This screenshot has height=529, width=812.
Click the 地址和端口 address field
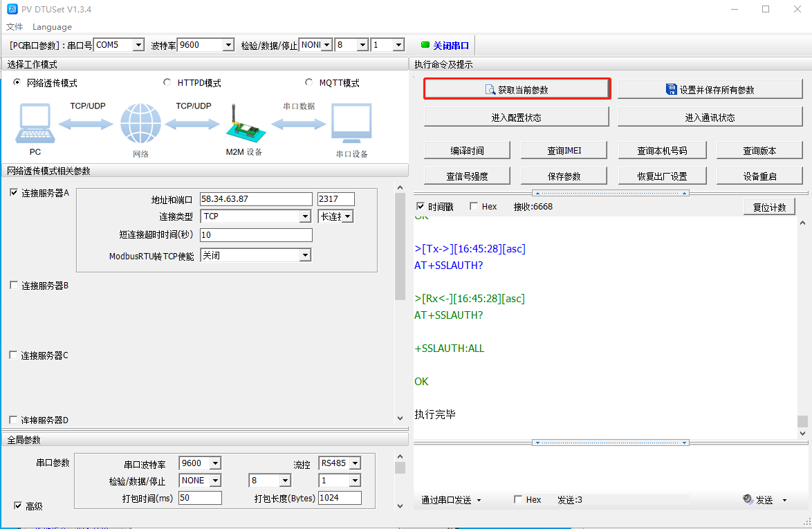click(x=256, y=199)
